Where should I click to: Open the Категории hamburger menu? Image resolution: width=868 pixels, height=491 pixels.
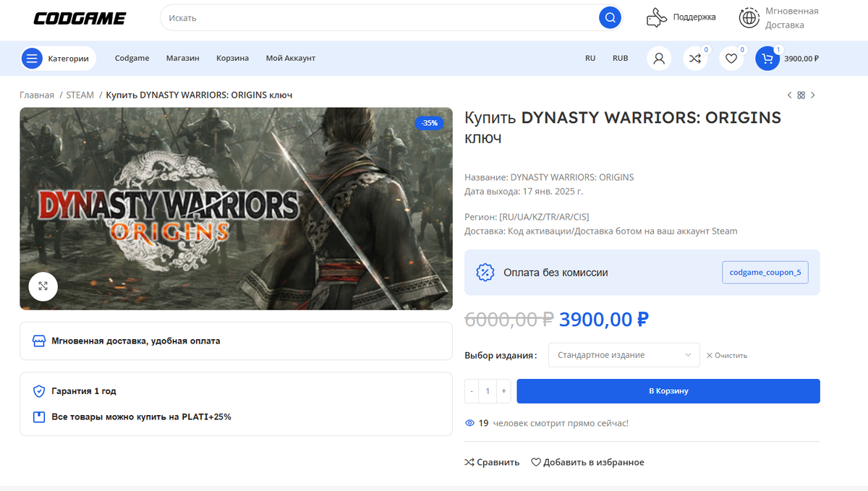click(59, 59)
